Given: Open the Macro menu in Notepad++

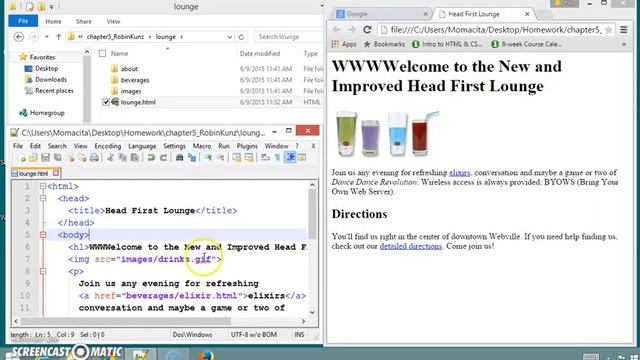Looking at the screenshot, I should coord(202,146).
